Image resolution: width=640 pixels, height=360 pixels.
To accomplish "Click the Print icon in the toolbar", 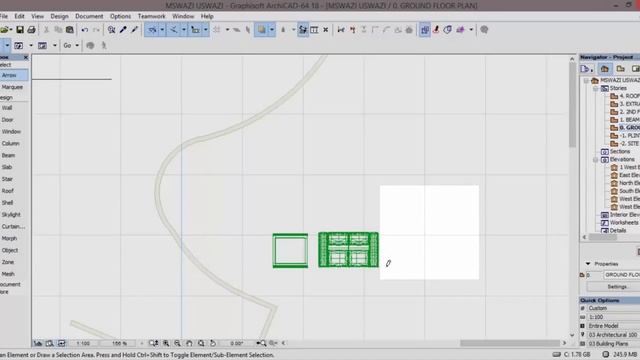I will 31,30.
